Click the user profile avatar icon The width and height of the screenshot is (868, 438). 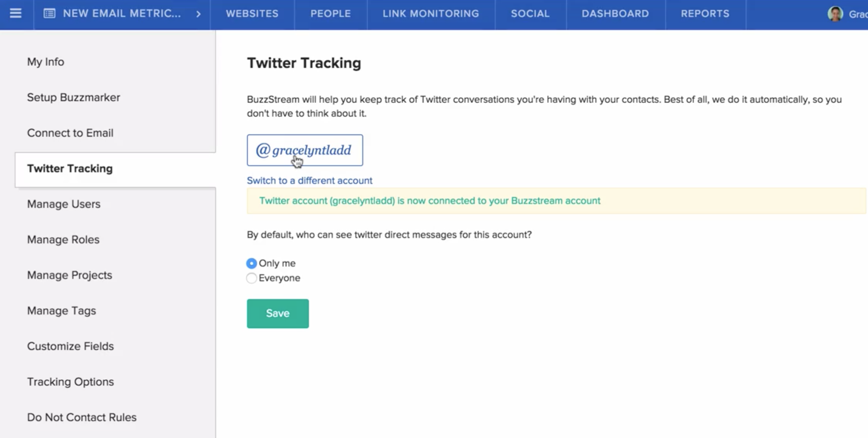pos(835,13)
